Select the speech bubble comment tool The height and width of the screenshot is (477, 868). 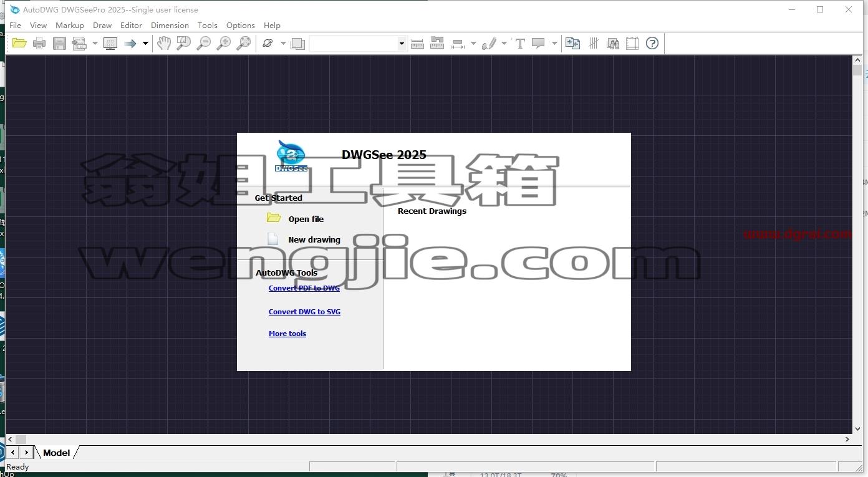[x=538, y=43]
